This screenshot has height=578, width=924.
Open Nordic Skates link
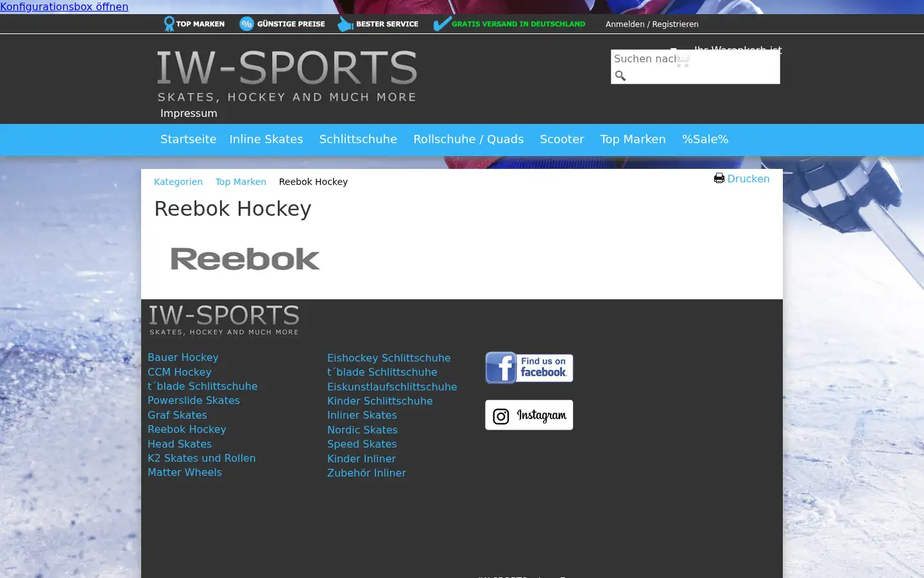pyautogui.click(x=363, y=430)
